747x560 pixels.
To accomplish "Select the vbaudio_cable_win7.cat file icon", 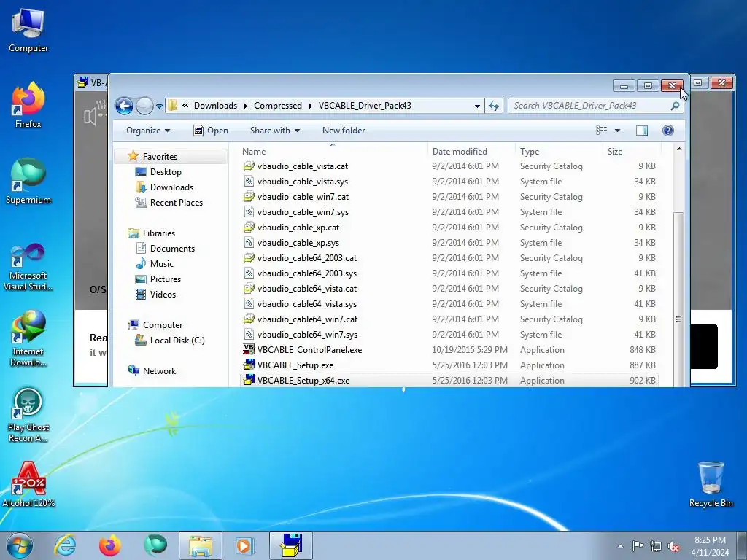I will pos(249,197).
